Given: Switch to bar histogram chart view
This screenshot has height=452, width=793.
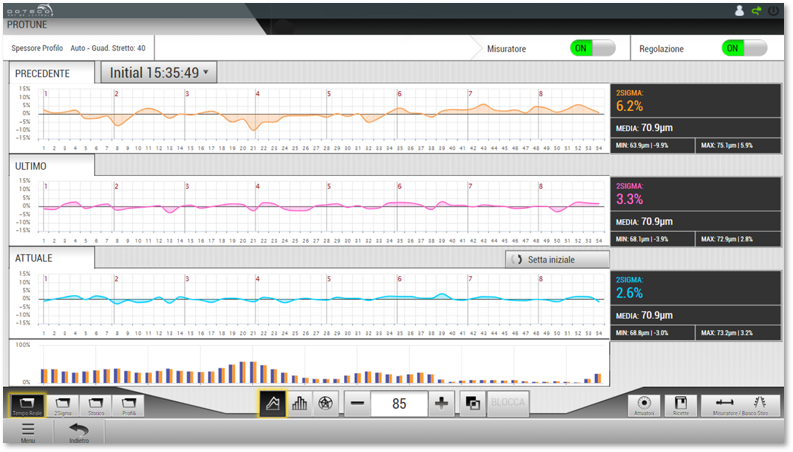Looking at the screenshot, I should pos(298,403).
